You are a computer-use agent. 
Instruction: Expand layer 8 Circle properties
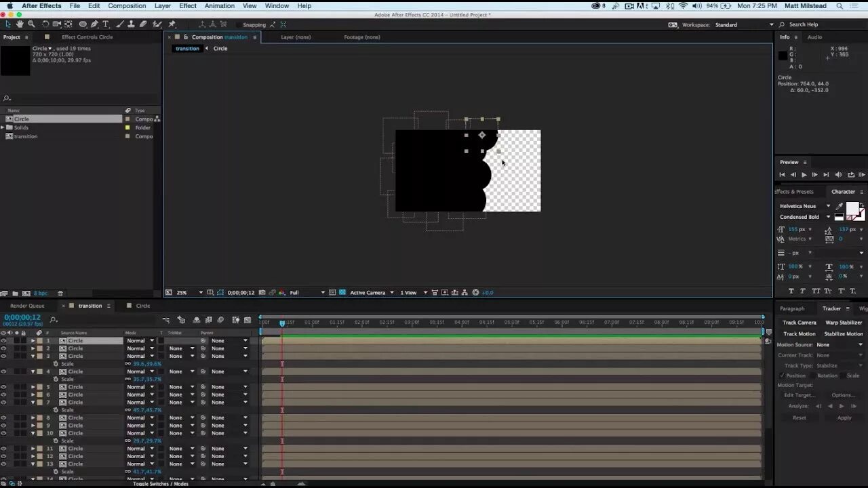coord(33,418)
